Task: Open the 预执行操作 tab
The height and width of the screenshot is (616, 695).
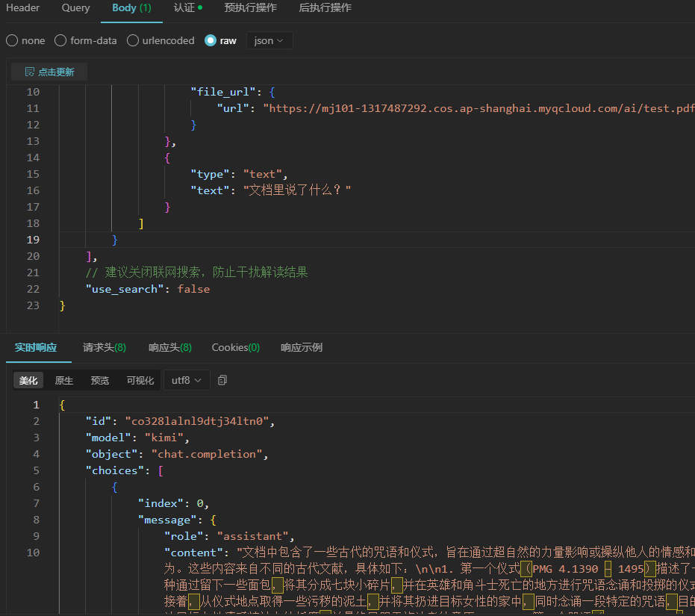Action: click(250, 8)
